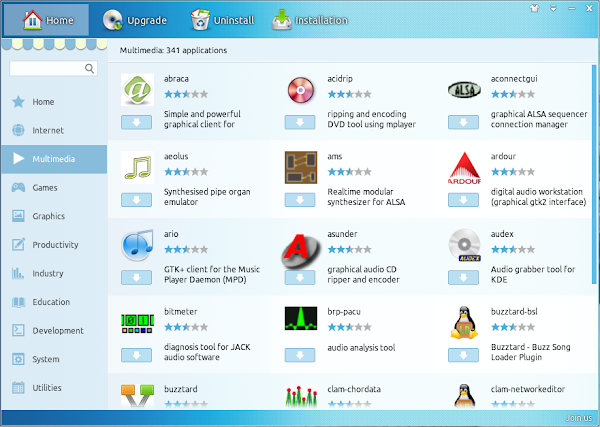
Task: Install bitmeter with download button
Action: pos(136,355)
